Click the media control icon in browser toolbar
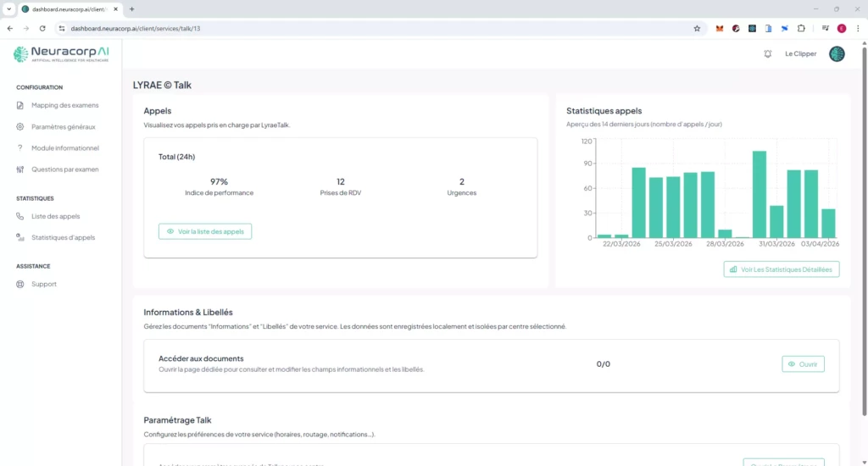Viewport: 868px width, 466px height. pos(825,28)
